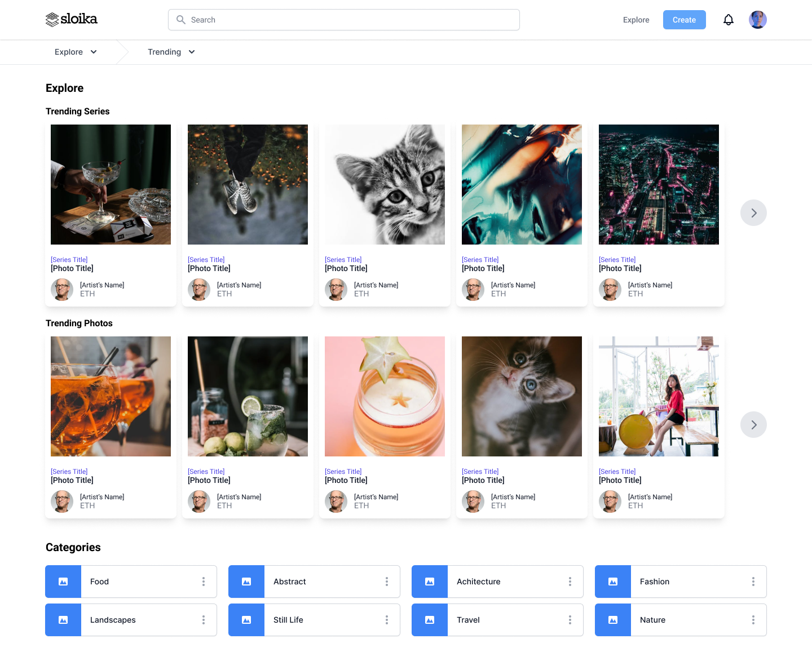Screen dimensions: 812x670
Task: Open the black-and-white kitten series photo
Action: pos(385,184)
